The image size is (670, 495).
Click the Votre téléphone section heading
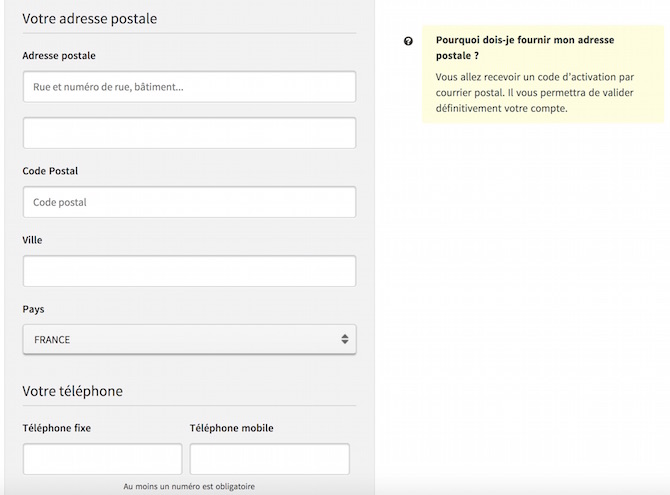click(73, 391)
